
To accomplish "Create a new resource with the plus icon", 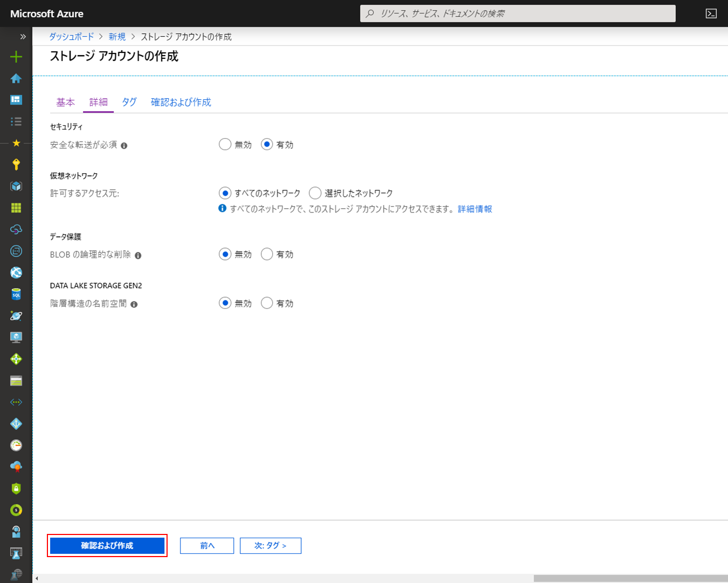I will click(x=16, y=56).
